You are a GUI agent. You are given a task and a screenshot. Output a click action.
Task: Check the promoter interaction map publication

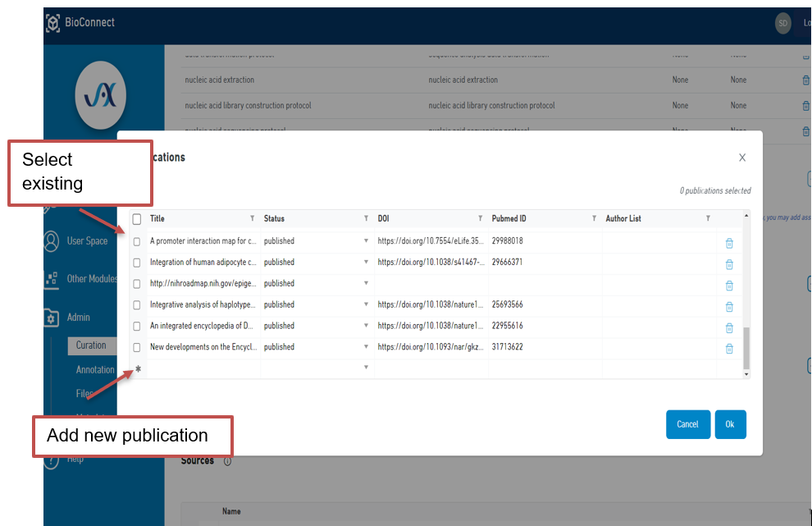(135, 243)
